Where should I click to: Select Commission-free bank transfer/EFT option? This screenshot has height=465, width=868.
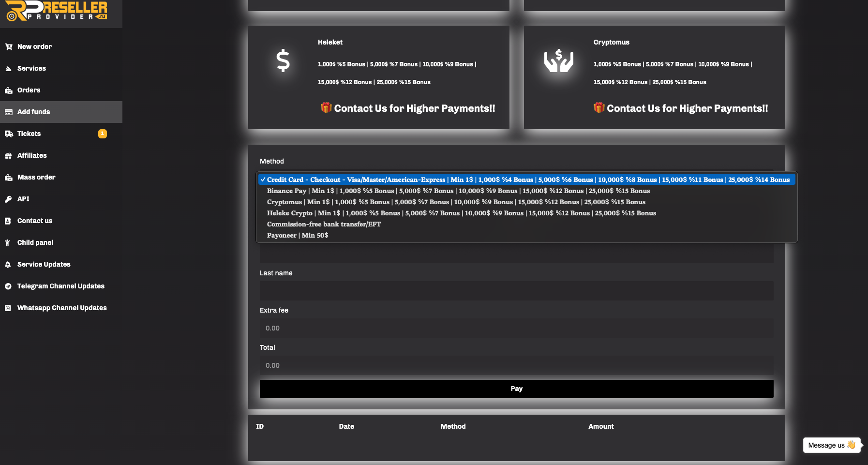[x=324, y=225]
